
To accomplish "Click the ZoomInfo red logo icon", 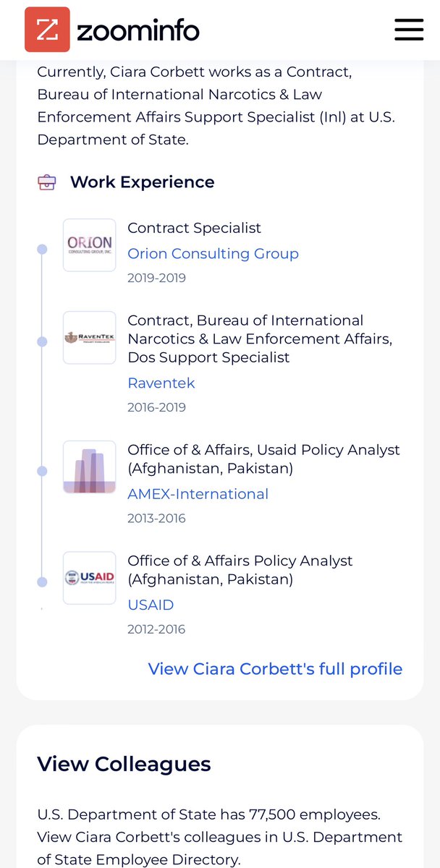I will (x=47, y=30).
